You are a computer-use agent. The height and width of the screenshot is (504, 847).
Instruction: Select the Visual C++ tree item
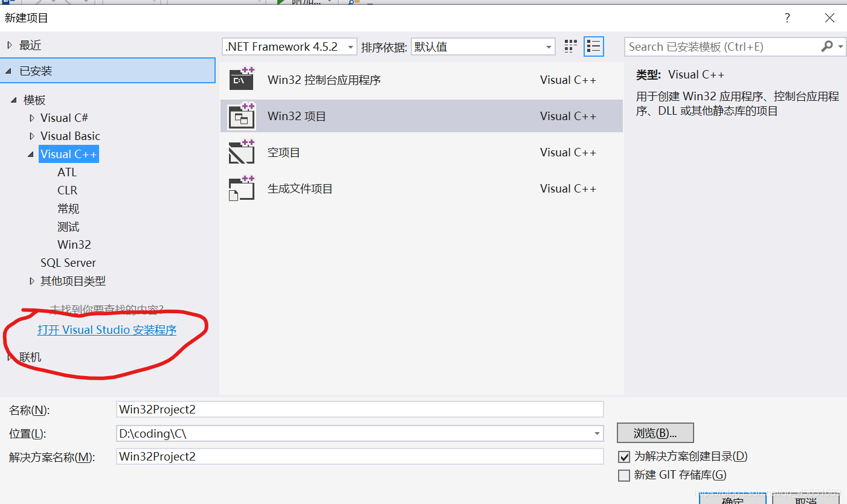69,155
